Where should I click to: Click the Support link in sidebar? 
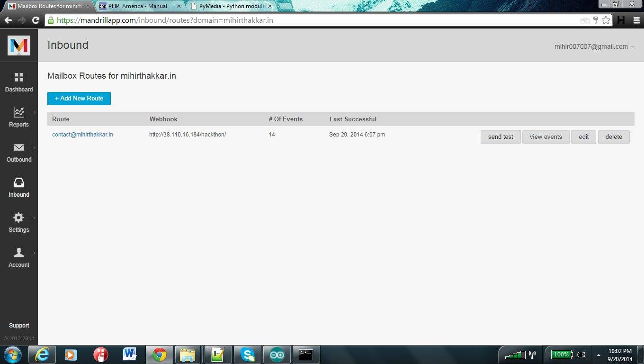(19, 326)
